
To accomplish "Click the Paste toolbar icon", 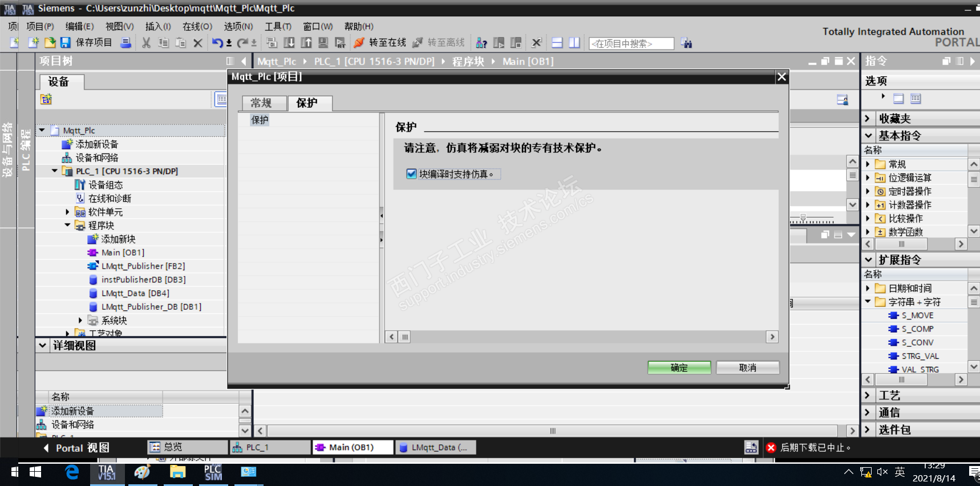I will [x=181, y=43].
